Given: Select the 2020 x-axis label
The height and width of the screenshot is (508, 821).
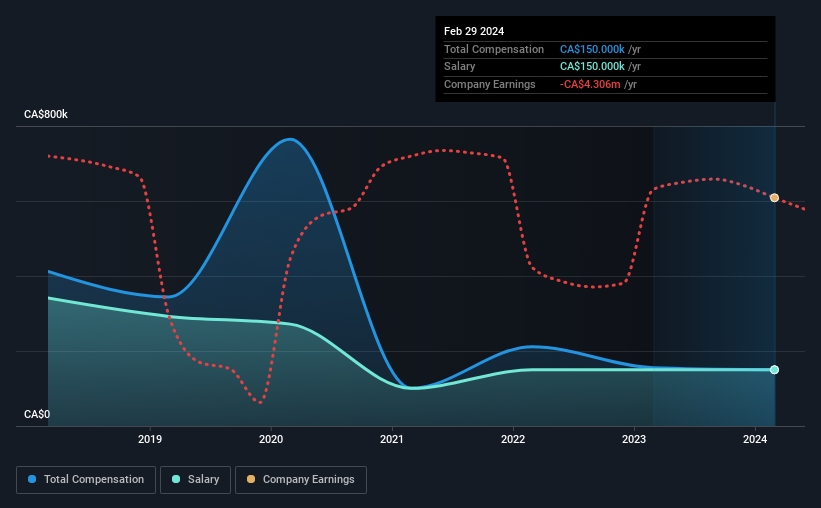Looking at the screenshot, I should [x=271, y=439].
